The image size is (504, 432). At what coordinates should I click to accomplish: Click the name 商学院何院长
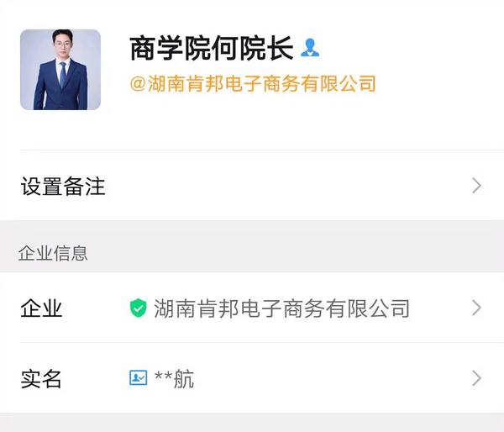click(x=212, y=48)
